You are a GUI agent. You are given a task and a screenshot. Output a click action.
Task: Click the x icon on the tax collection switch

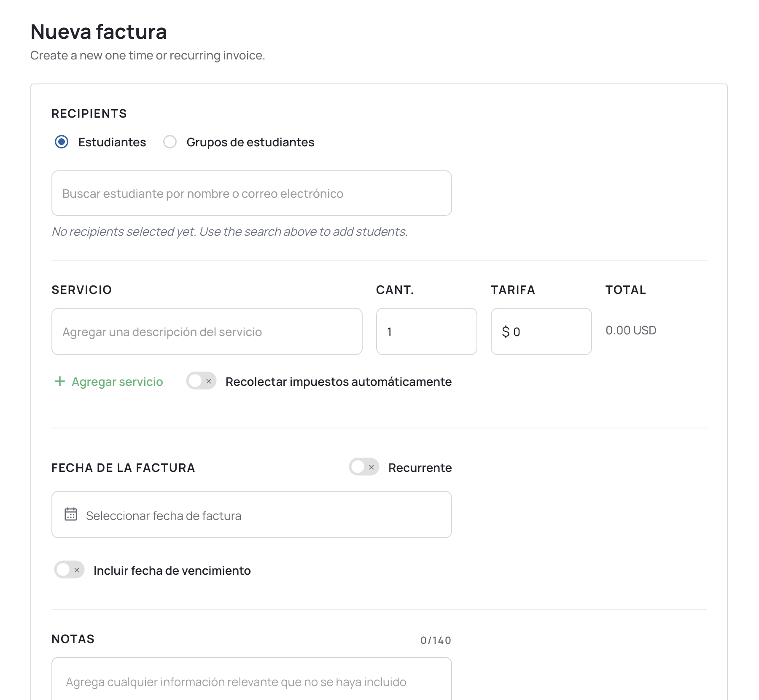click(x=208, y=381)
